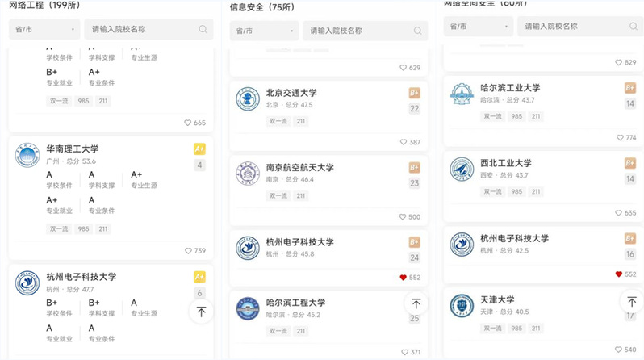644x360 pixels.
Task: Open 省/市 dropdown in 网络空间安全 panel
Action: 479,27
